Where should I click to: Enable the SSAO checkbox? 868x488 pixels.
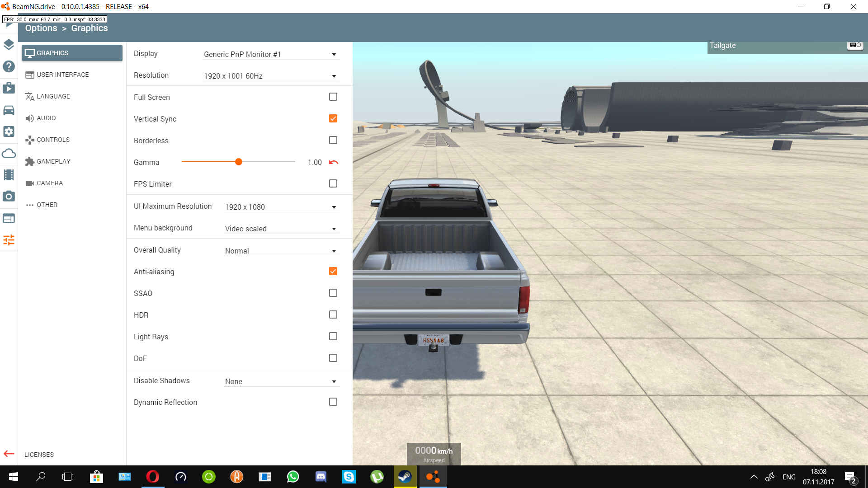pos(333,293)
